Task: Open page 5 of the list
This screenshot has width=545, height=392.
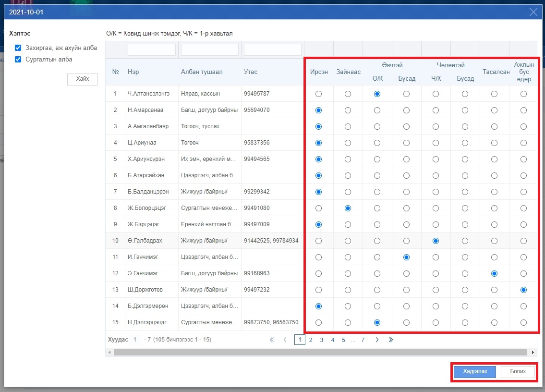Action: [343, 340]
